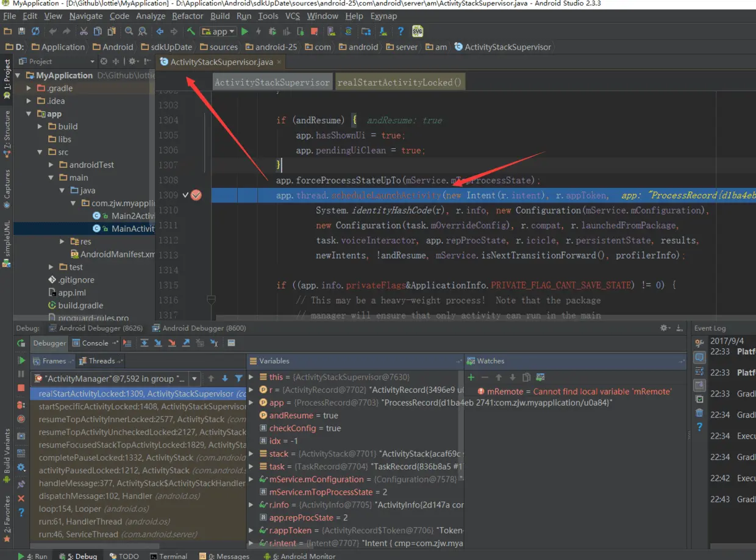Click Pause Program in Debug sidebar

pyautogui.click(x=21, y=374)
